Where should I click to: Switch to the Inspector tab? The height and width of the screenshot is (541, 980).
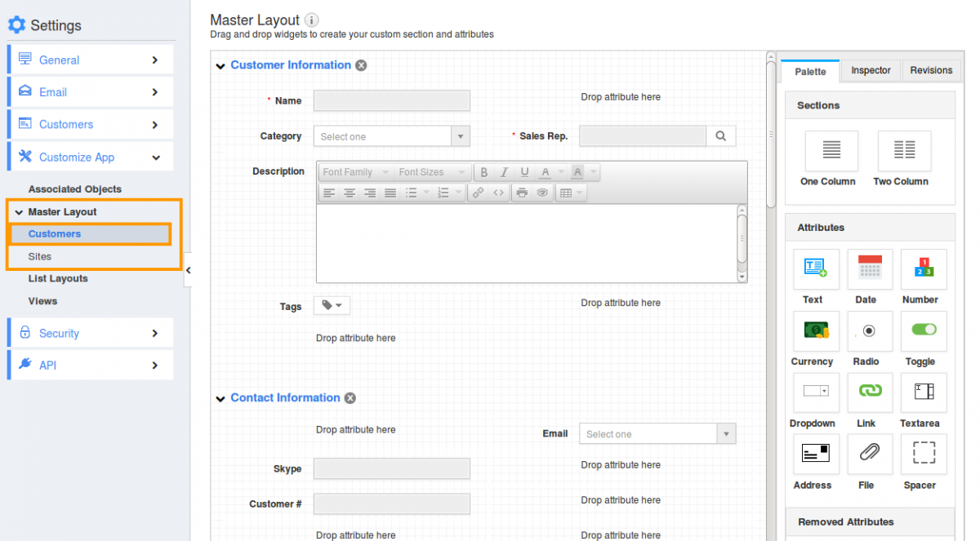[x=871, y=71]
